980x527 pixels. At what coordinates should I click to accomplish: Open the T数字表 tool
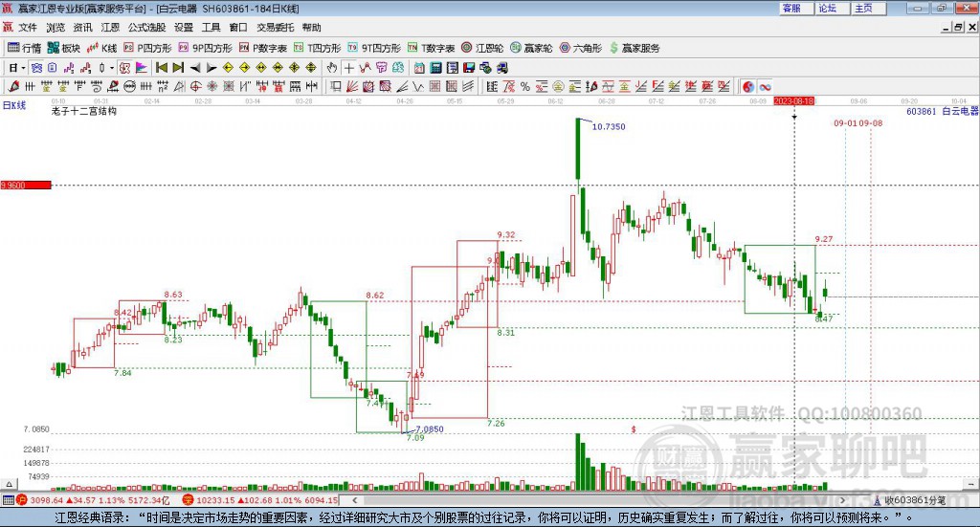coord(432,48)
